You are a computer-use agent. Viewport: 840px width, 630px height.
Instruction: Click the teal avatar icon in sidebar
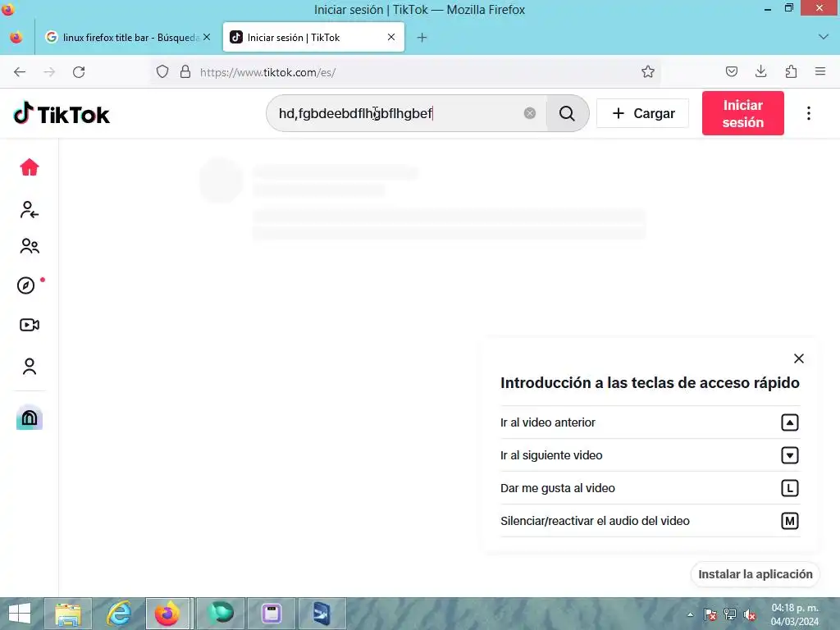point(30,418)
